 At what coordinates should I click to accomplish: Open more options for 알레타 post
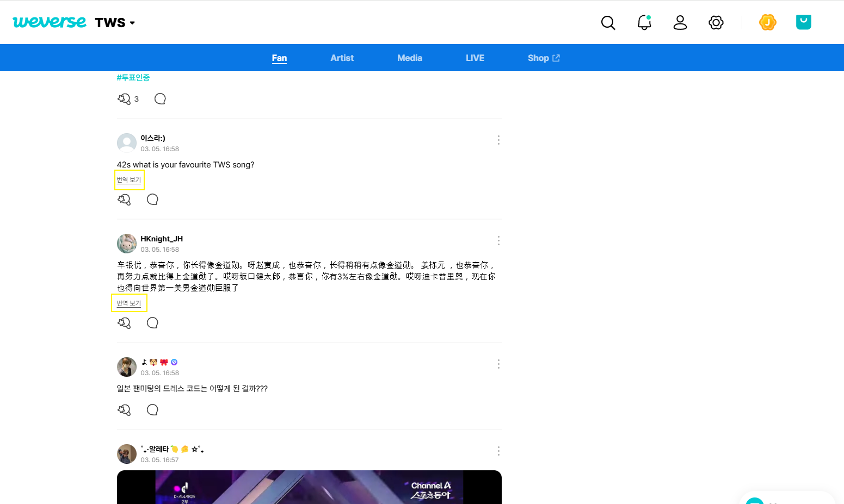pyautogui.click(x=498, y=451)
